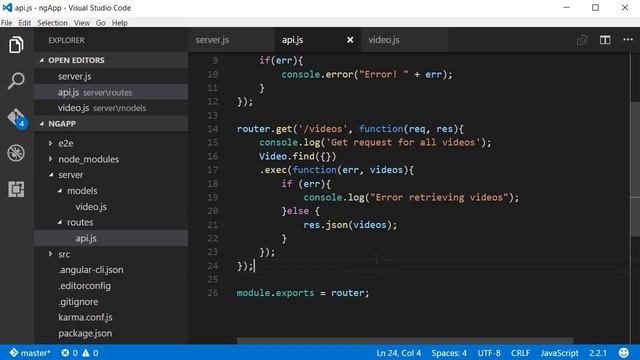Open the Debug view icon
Image resolution: width=640 pixels, height=360 pixels.
click(x=16, y=153)
